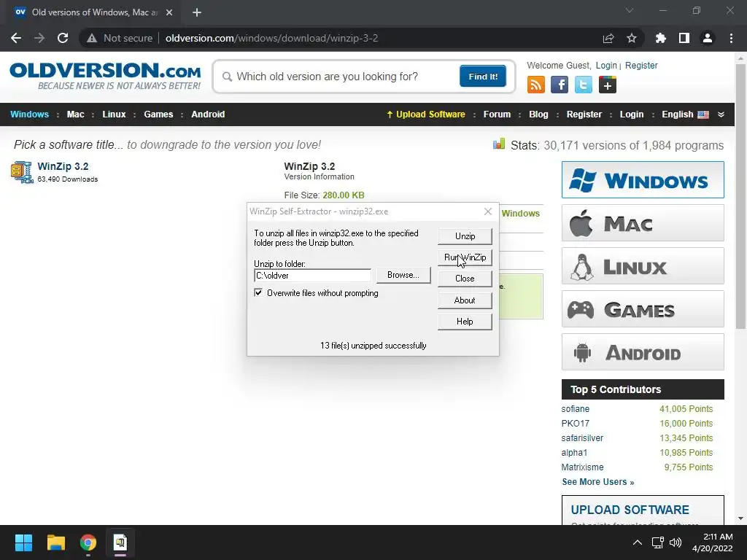Viewport: 747px width, 560px height.
Task: Select Android in the nav menu
Action: coord(208,114)
